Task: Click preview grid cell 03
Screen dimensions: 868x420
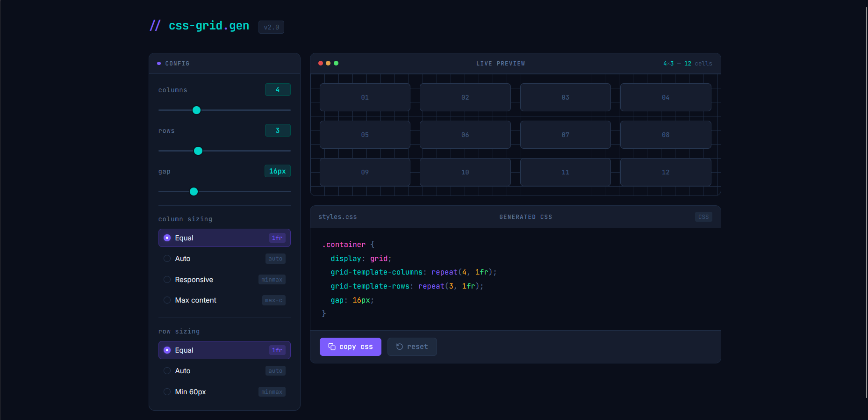Action: 566,97
